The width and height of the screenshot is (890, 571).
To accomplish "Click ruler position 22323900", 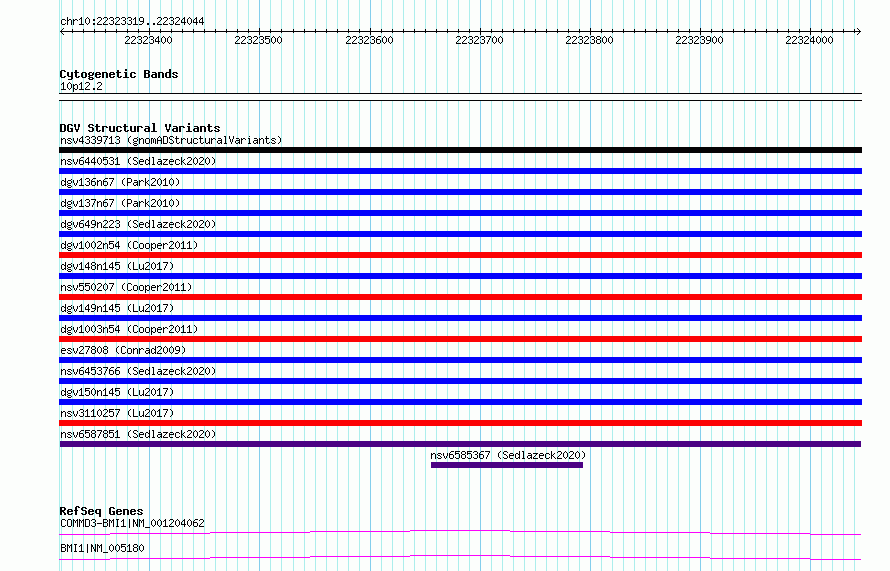I will 699,40.
